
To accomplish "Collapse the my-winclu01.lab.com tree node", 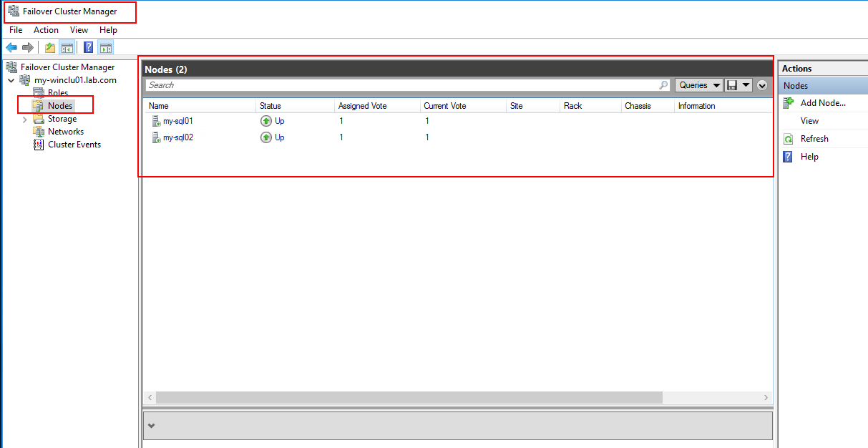I will coord(11,80).
